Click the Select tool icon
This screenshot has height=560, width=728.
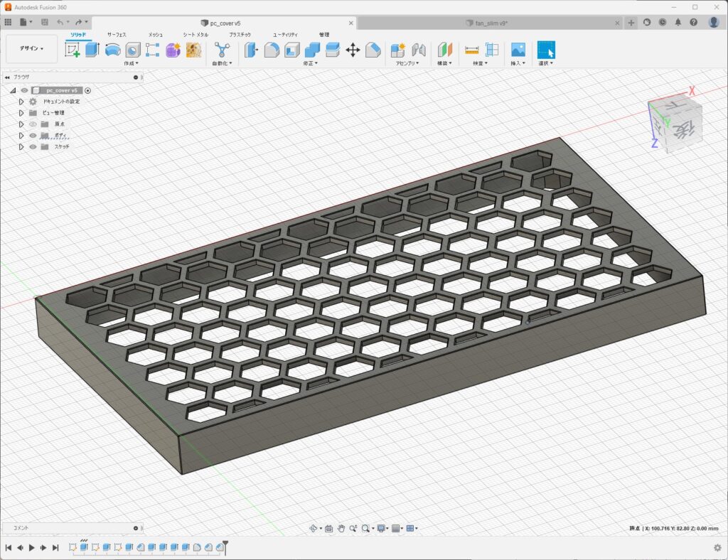(546, 50)
